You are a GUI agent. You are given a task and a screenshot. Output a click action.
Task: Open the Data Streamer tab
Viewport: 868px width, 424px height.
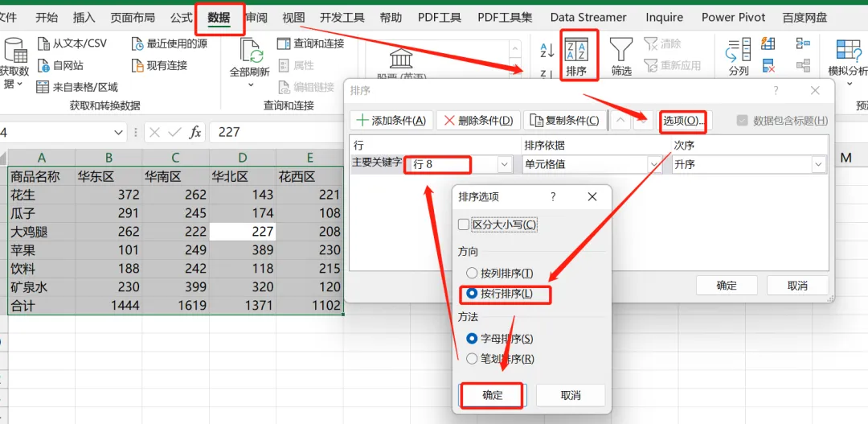point(588,17)
